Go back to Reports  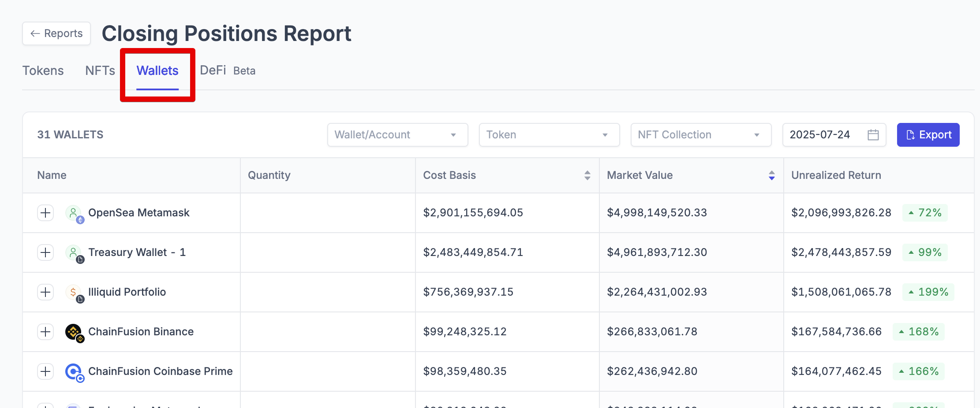[56, 33]
